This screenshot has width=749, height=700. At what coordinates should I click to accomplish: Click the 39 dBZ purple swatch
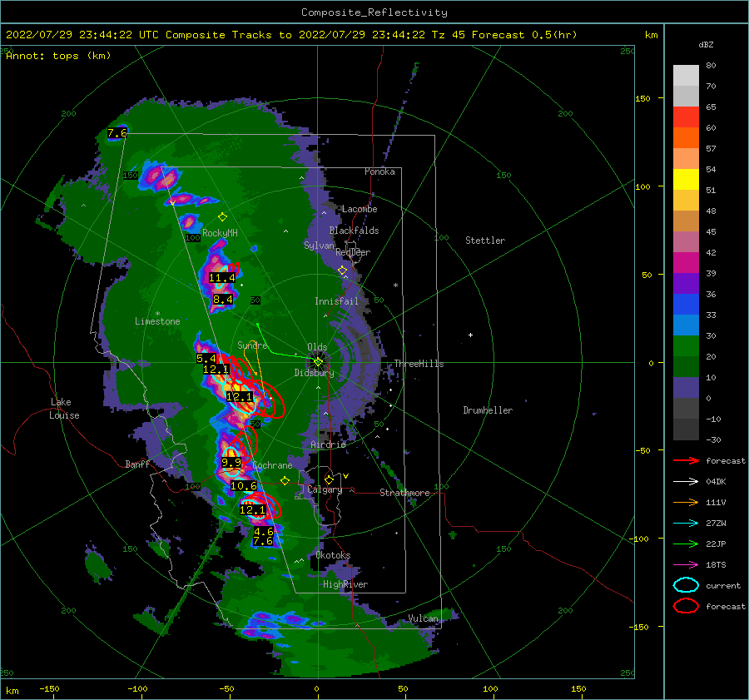point(686,283)
